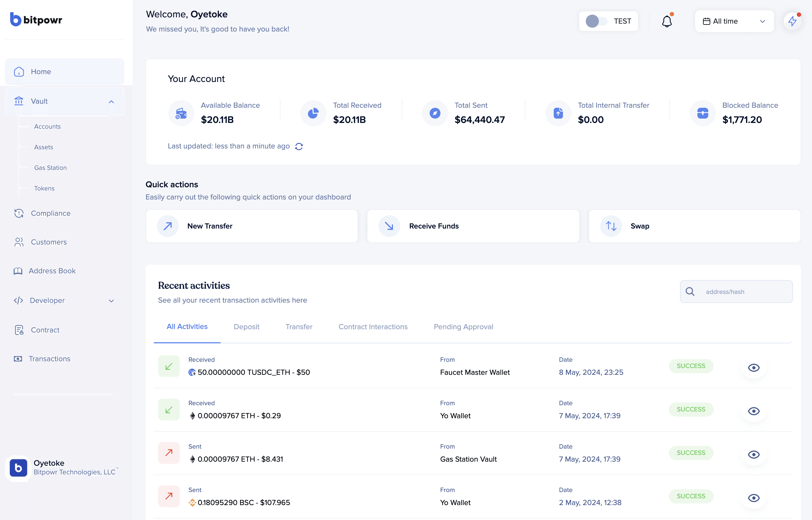The width and height of the screenshot is (812, 520).
Task: Click the Swap arrows icon
Action: click(611, 226)
